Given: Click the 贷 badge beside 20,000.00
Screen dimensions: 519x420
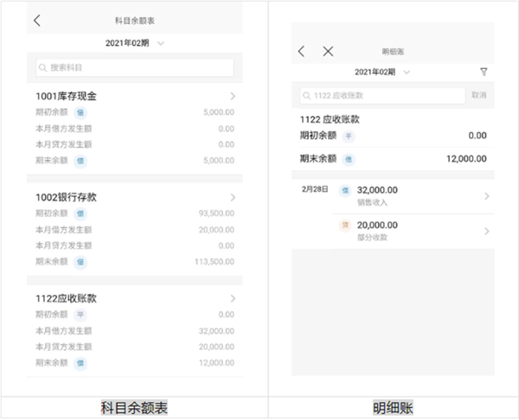Looking at the screenshot, I should pyautogui.click(x=344, y=225).
